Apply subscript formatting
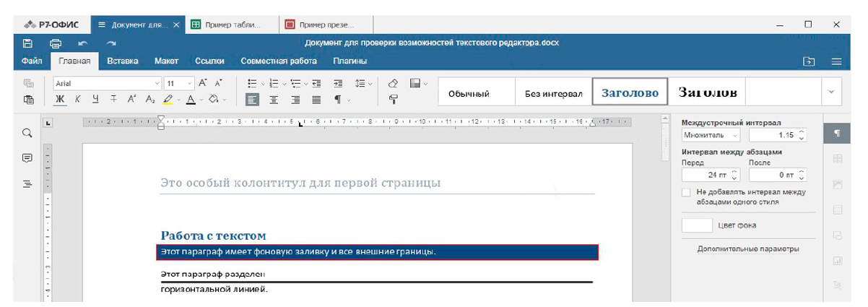This screenshot has width=868, height=307. (x=149, y=100)
